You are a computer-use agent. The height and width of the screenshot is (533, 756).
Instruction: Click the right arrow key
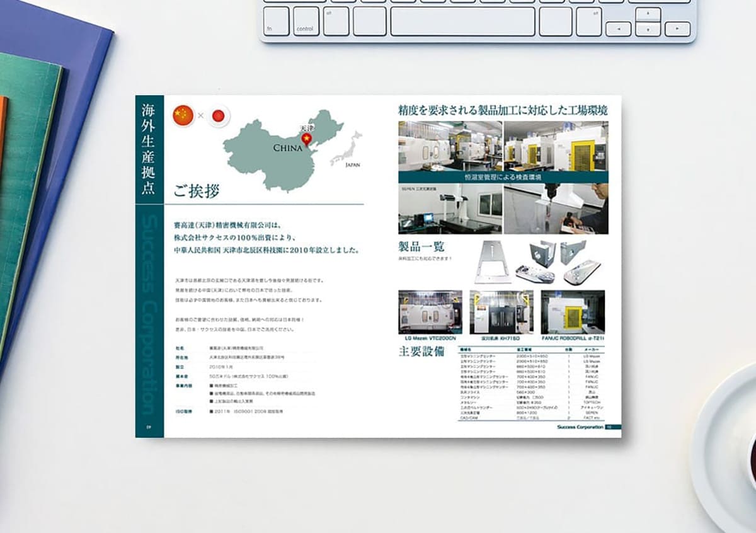(678, 29)
